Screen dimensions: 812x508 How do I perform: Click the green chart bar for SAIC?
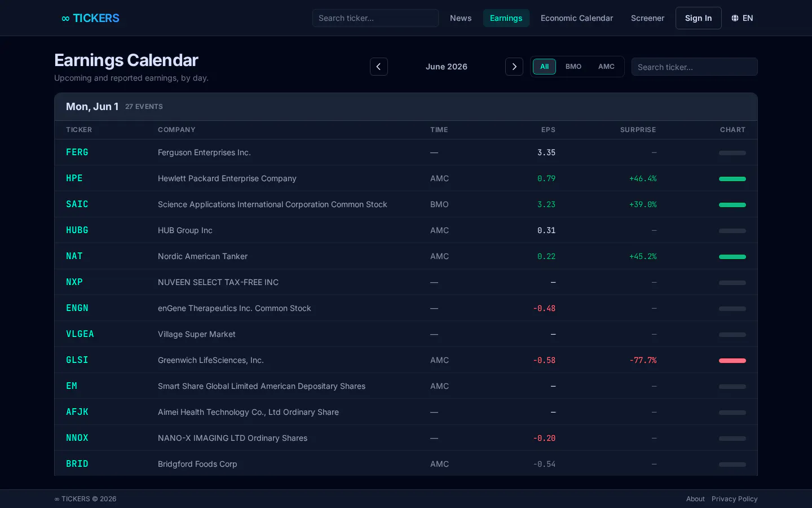click(732, 205)
